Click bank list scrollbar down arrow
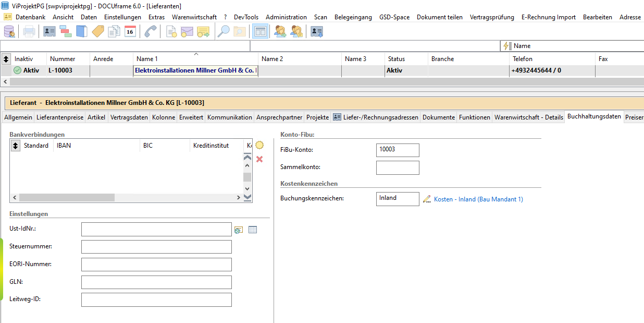This screenshot has height=323, width=644. pos(247,189)
